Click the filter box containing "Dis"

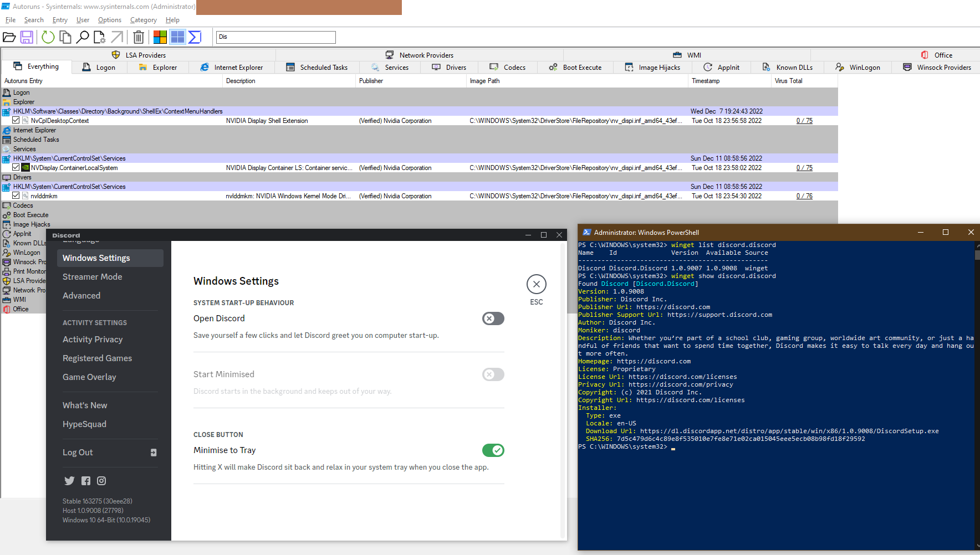(275, 37)
